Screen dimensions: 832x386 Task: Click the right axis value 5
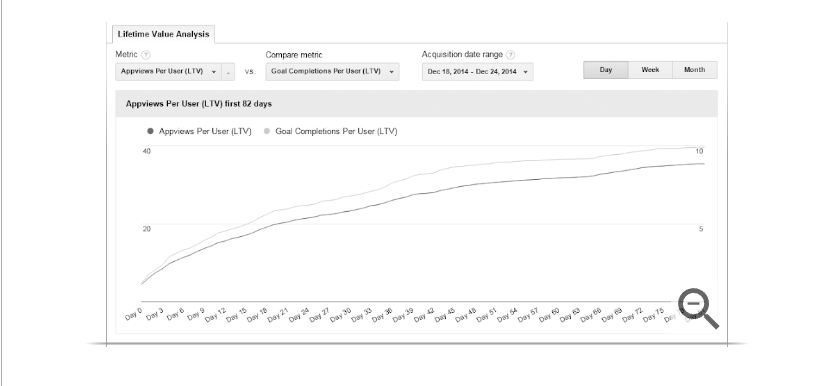[701, 229]
